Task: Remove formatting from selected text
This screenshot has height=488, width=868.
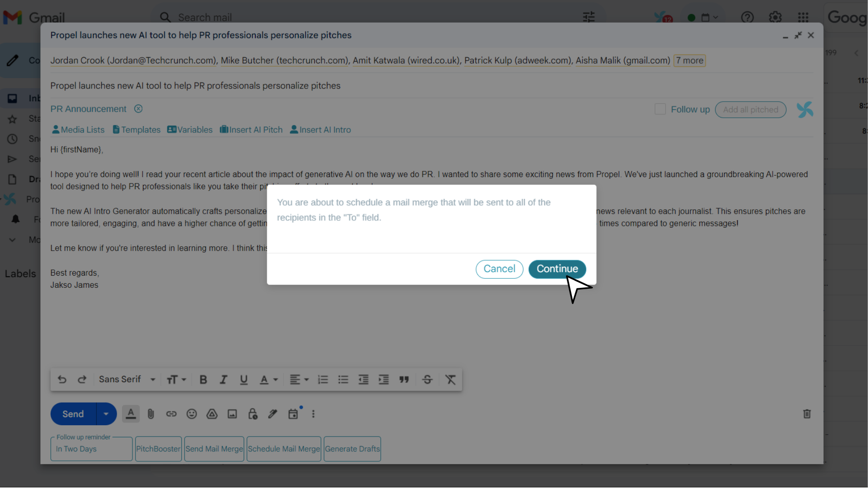Action: pos(450,380)
